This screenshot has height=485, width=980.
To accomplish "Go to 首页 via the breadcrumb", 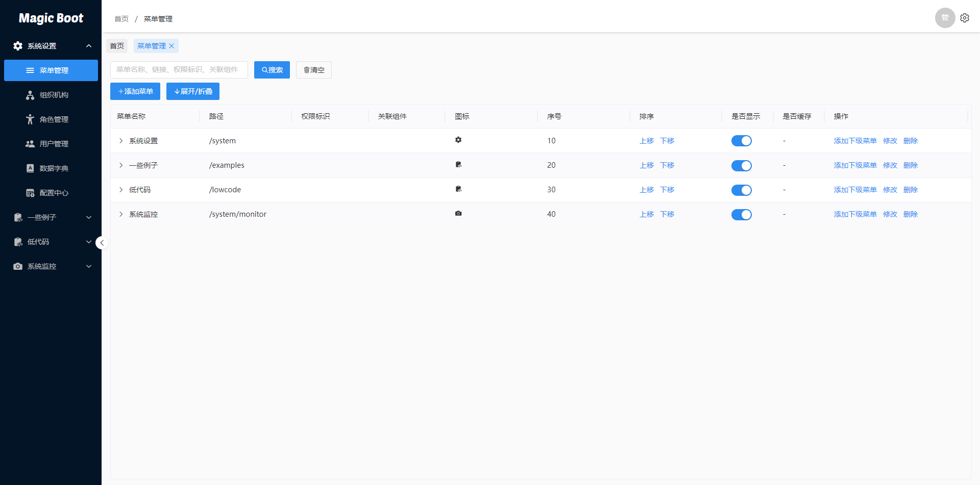I will (121, 19).
